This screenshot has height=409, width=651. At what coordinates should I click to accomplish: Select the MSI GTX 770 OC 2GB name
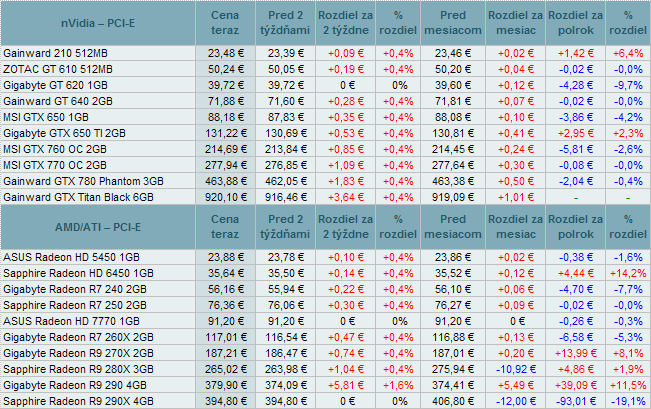click(55, 165)
